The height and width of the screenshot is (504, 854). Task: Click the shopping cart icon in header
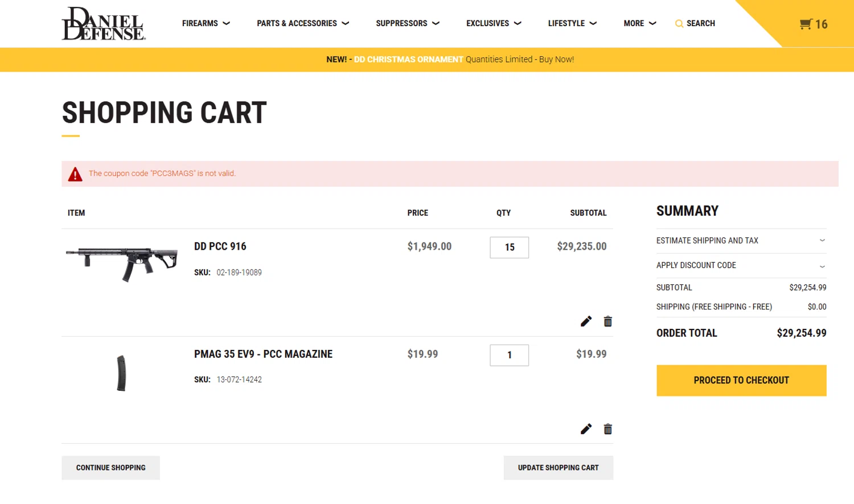click(806, 24)
